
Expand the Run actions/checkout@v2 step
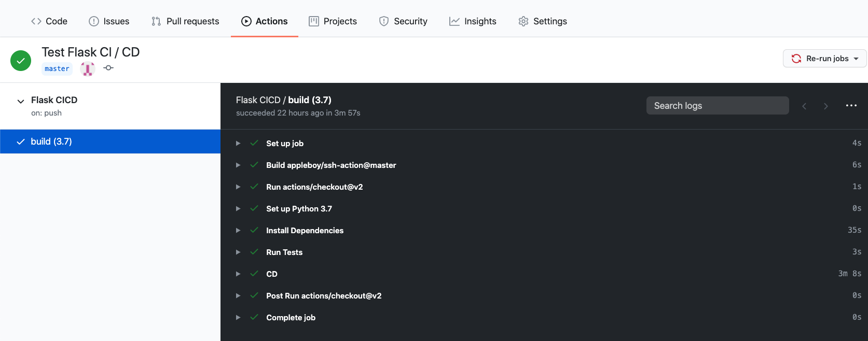point(238,187)
